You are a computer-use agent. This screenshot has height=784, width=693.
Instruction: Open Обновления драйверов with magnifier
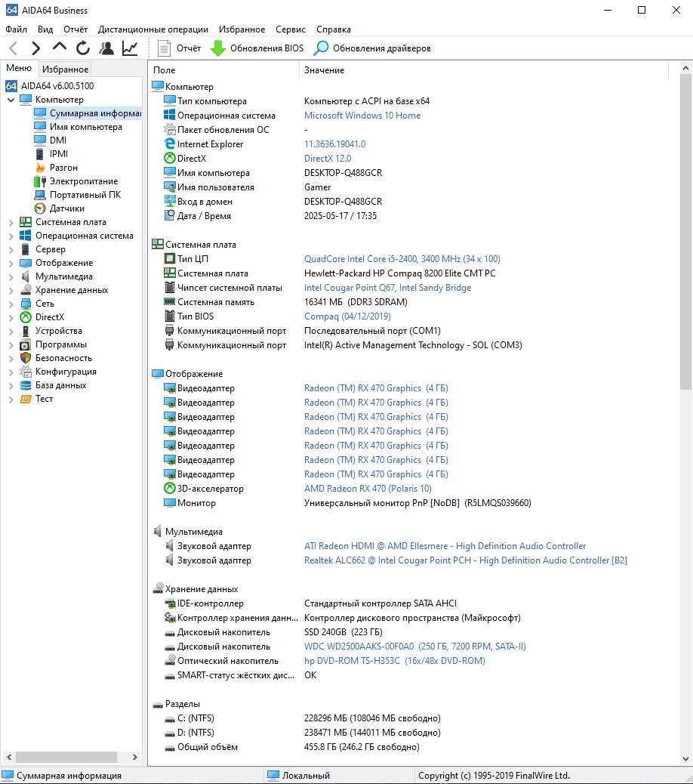click(372, 48)
